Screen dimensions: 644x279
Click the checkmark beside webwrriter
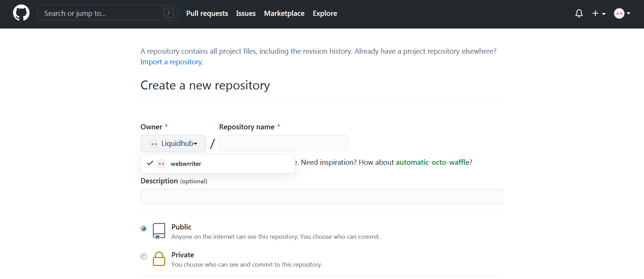[150, 163]
